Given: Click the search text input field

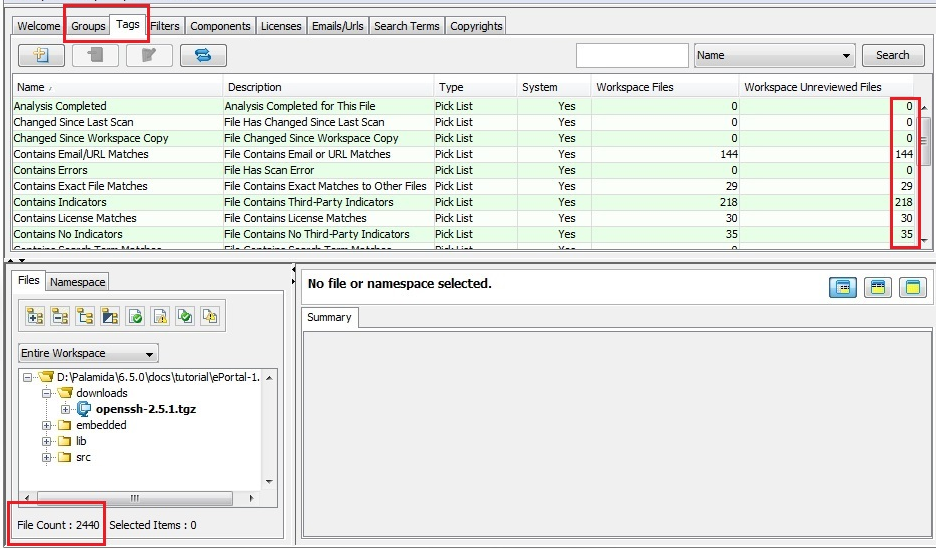Looking at the screenshot, I should click(x=631, y=55).
